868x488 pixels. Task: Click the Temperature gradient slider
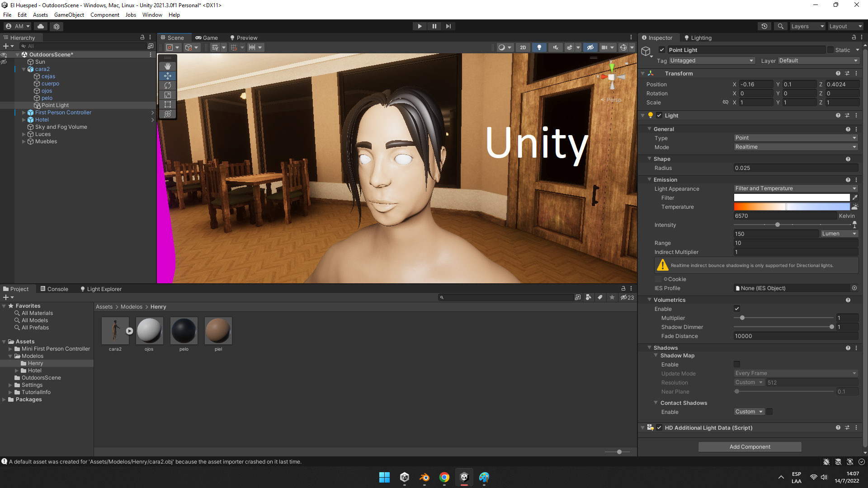pos(792,206)
